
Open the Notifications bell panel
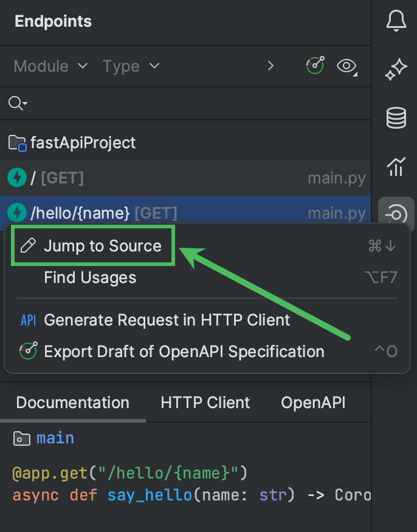[x=396, y=20]
